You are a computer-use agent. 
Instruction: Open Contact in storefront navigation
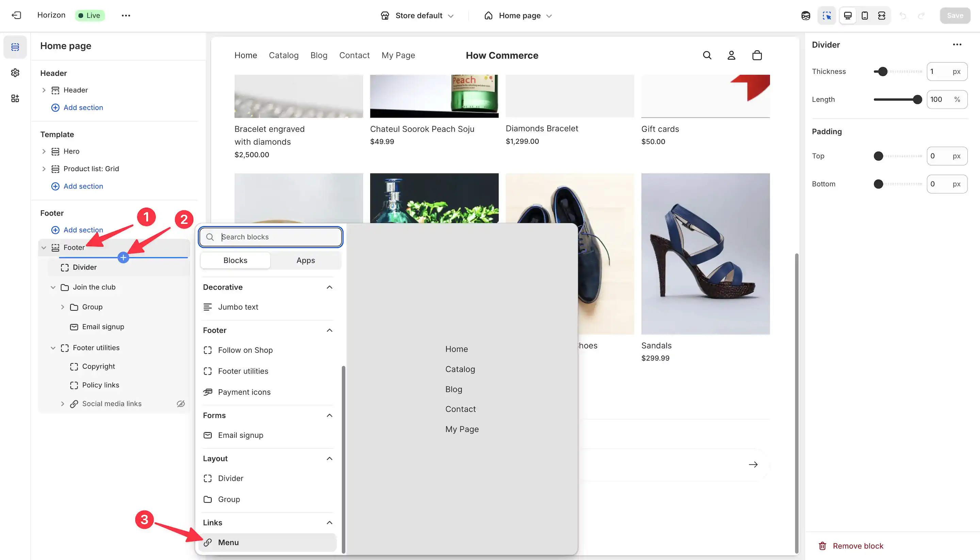pyautogui.click(x=354, y=55)
